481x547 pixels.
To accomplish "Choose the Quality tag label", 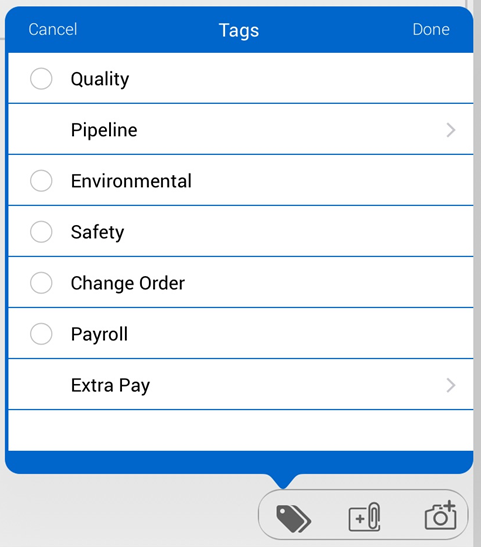I will click(100, 79).
